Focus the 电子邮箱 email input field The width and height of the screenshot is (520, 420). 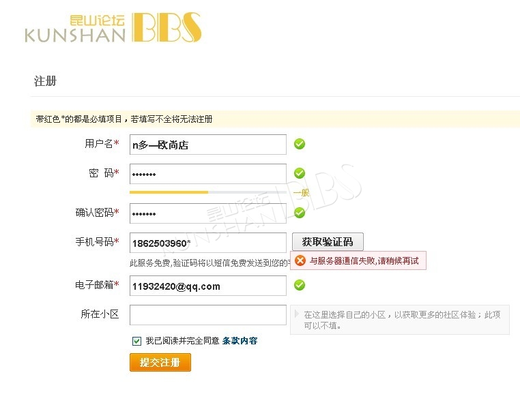pos(208,286)
